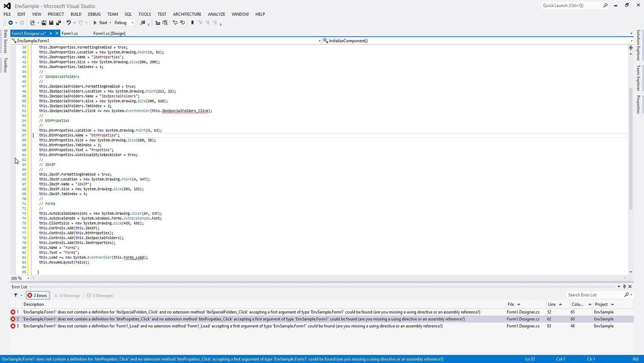The height and width of the screenshot is (363, 644).
Task: Open the FILE menu
Action: pyautogui.click(x=7, y=14)
